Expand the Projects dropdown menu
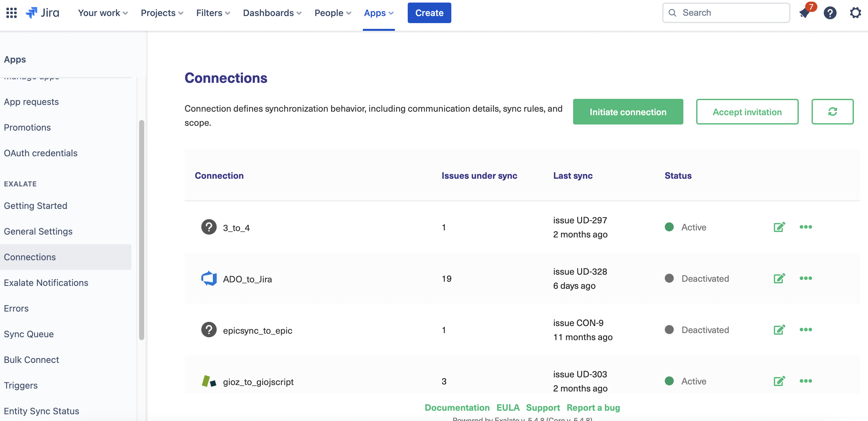 coord(162,12)
